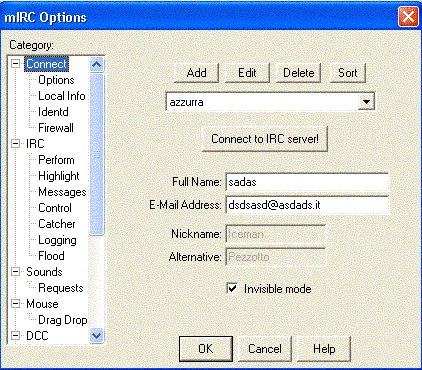422x370 pixels.
Task: Click the Alternative field showing Pezzotto
Action: point(276,257)
